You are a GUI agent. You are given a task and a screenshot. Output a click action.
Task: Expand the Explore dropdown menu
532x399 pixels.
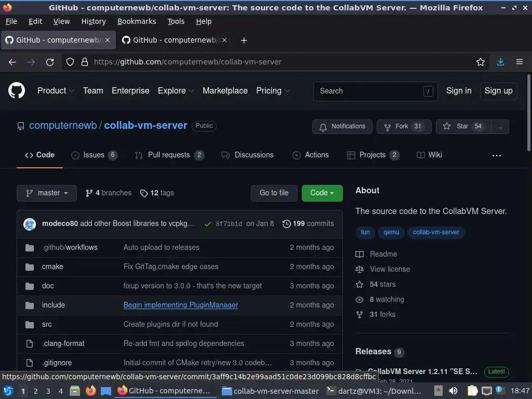[176, 90]
